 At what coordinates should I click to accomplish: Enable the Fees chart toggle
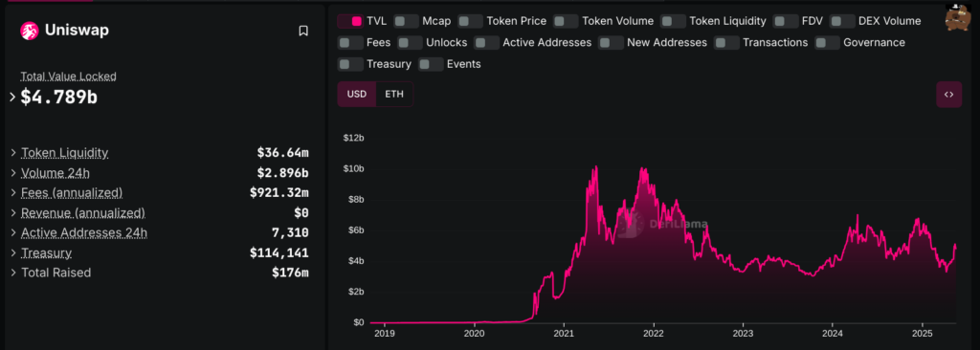coord(350,42)
